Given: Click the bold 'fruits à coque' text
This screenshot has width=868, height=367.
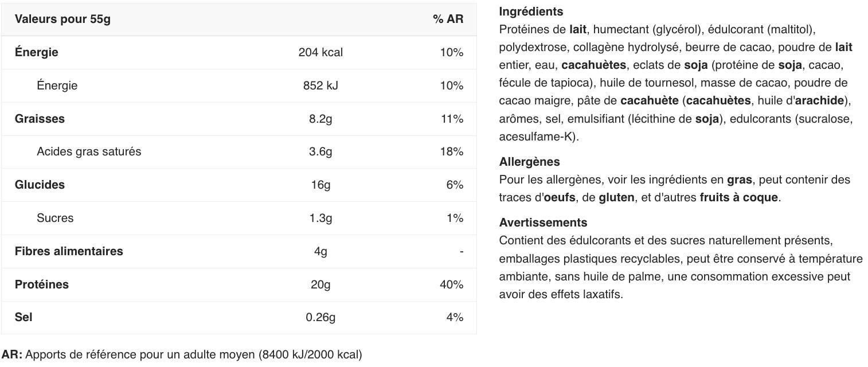Looking at the screenshot, I should pyautogui.click(x=738, y=197).
